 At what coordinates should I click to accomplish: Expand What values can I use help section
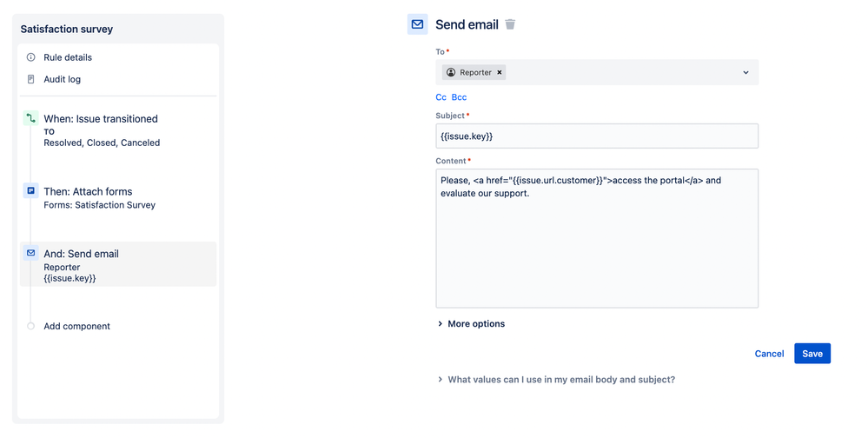(x=556, y=380)
